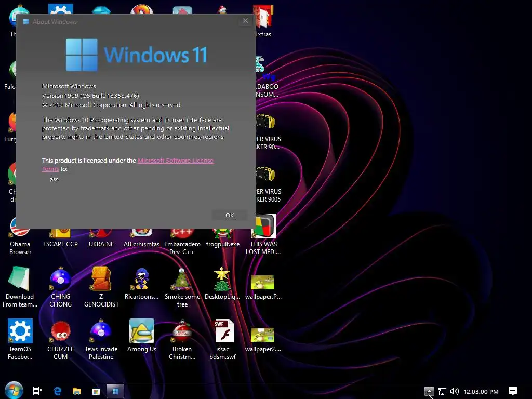Select the VIRUS KER 9005 desktop icon
532x399 pixels.
click(x=268, y=185)
